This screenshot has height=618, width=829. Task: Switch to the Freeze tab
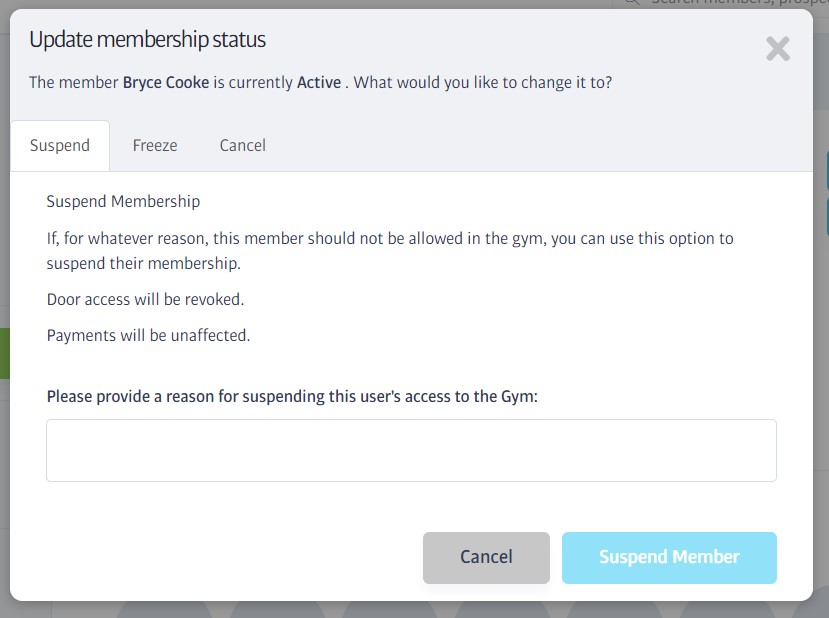pos(155,145)
